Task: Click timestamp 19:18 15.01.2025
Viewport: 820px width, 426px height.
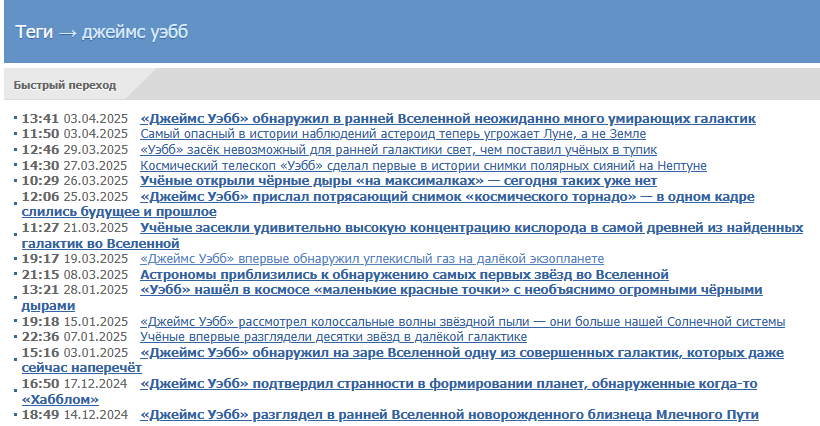Action: tap(74, 322)
